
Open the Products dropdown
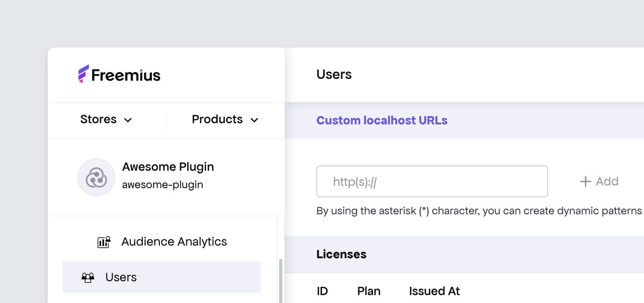tap(225, 120)
